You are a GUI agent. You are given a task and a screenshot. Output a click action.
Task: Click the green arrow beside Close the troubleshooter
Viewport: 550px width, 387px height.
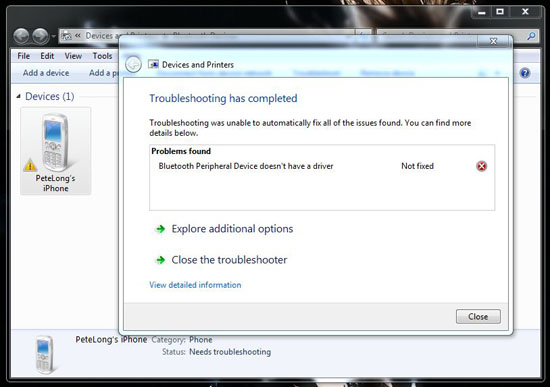tap(161, 260)
